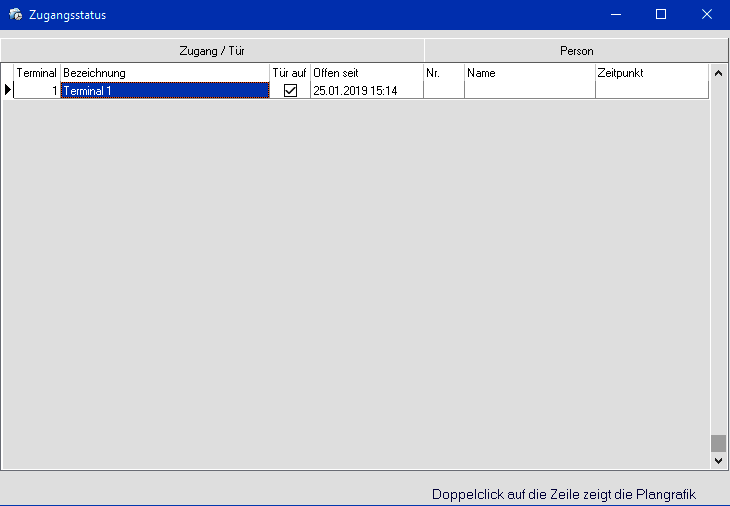The height and width of the screenshot is (506, 730).
Task: Click the 'Nr.' column header
Action: [444, 73]
